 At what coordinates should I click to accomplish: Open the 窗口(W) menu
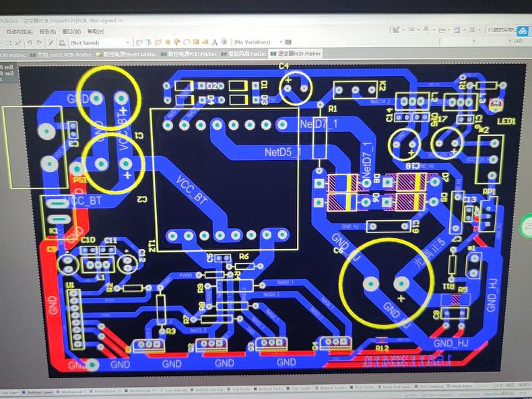[x=71, y=32]
